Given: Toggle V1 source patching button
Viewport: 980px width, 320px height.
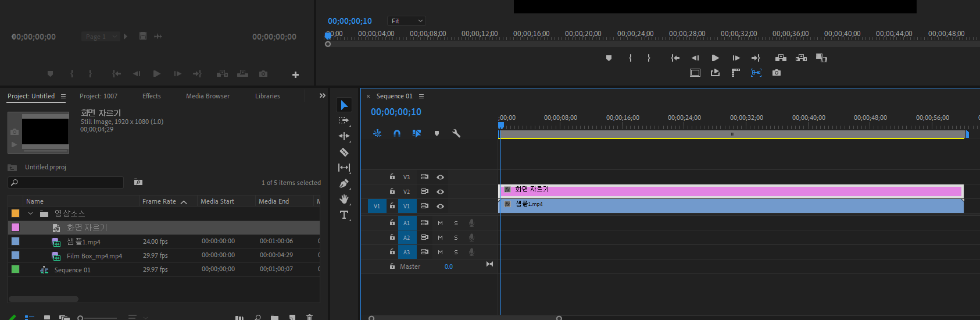Looking at the screenshot, I should pos(377,206).
